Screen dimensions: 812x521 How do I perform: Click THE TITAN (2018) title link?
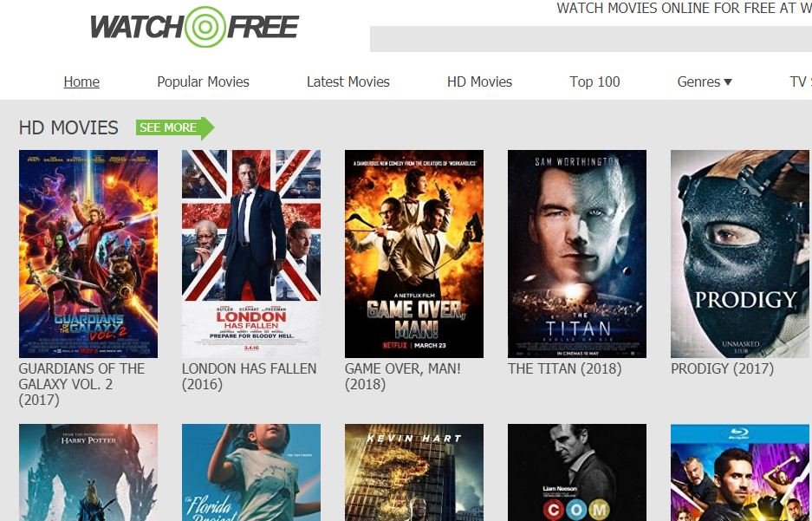(564, 368)
